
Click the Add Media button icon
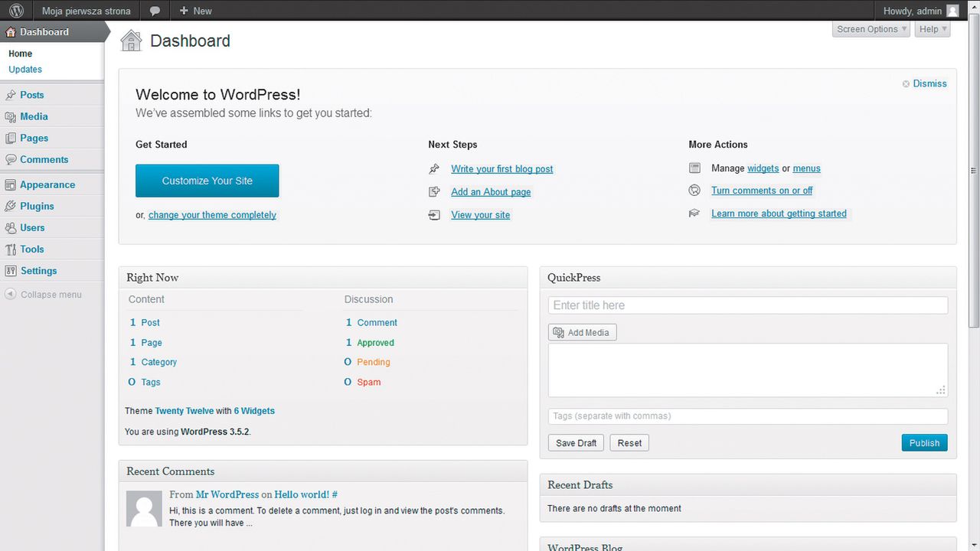tap(559, 333)
